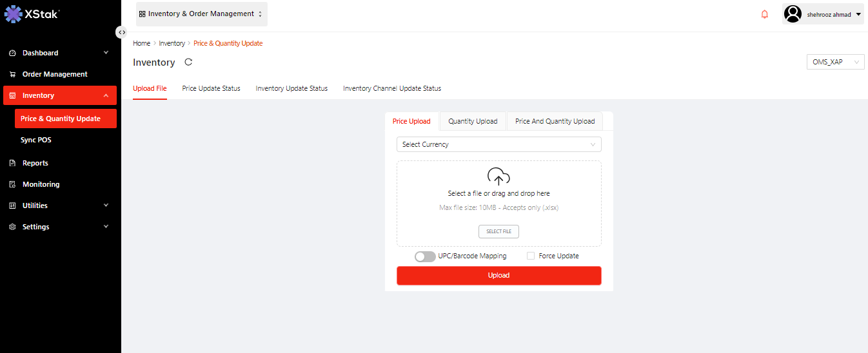
Task: Collapse sidebar using the arrow handle
Action: coord(121,32)
